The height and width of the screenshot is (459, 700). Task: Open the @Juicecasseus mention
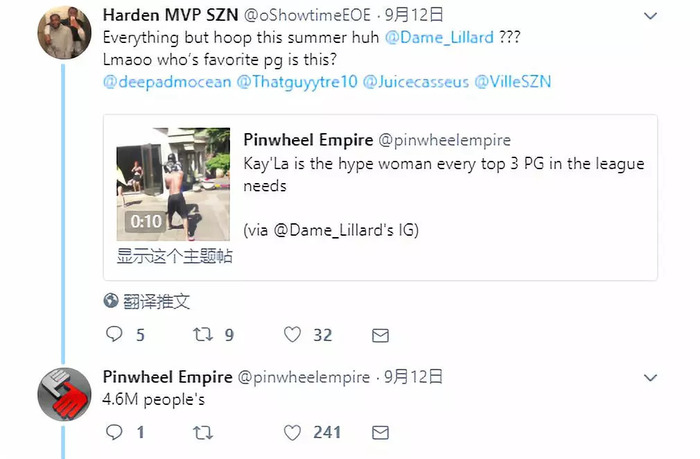416,82
